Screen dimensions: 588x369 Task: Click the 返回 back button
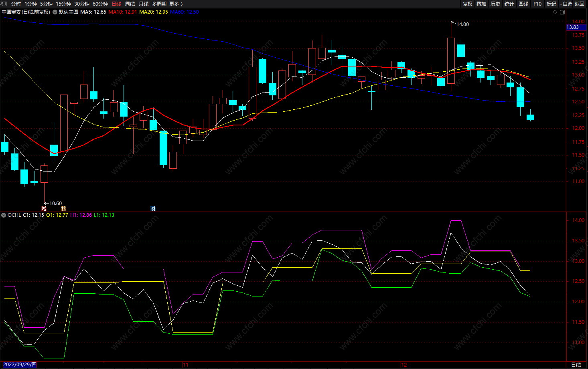coord(580,4)
